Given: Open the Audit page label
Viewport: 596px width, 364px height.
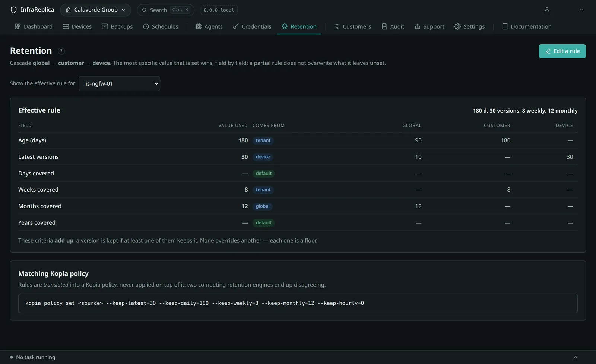Looking at the screenshot, I should click(x=397, y=26).
